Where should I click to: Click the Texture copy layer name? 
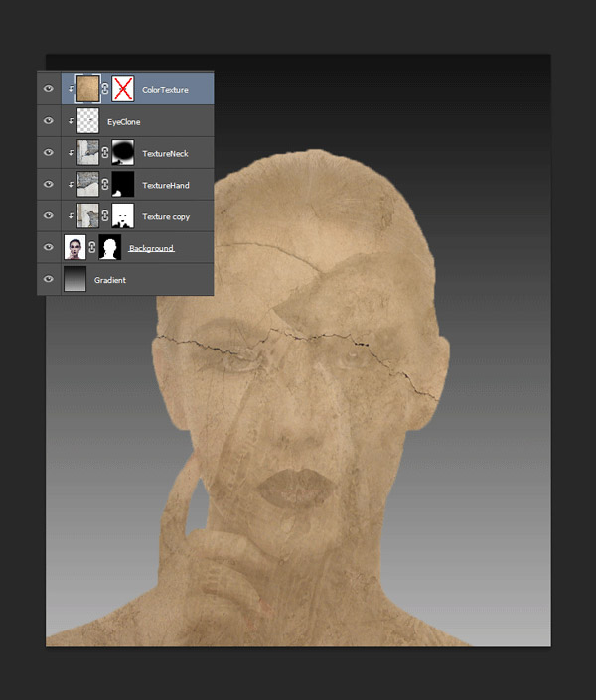[165, 216]
